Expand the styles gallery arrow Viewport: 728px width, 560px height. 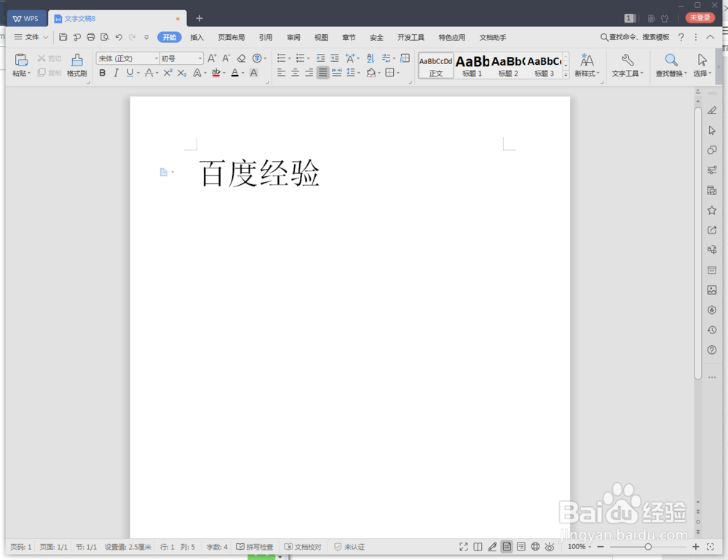(566, 74)
